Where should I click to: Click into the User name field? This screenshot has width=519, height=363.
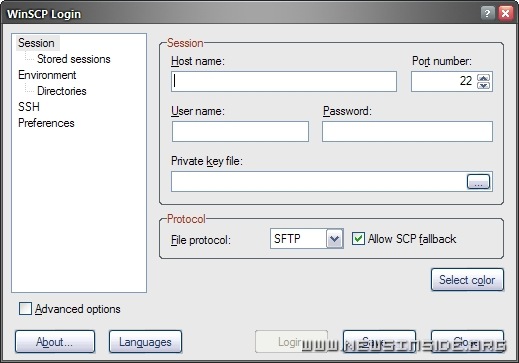tap(240, 131)
